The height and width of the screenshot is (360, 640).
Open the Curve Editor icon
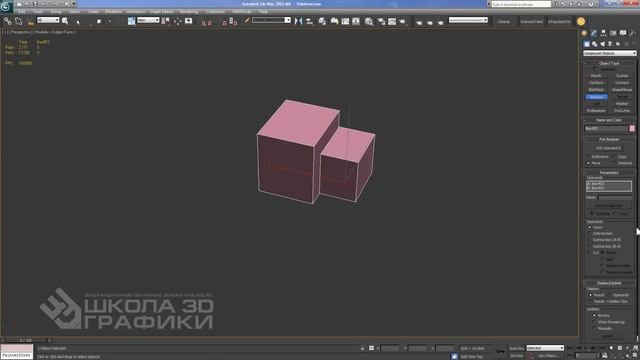pos(345,21)
